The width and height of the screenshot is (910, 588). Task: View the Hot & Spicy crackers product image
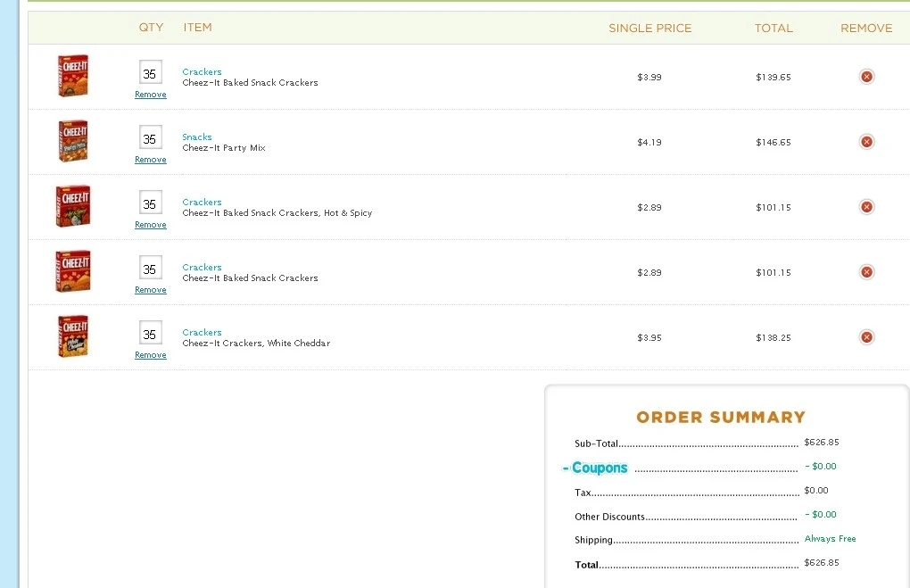pos(73,206)
